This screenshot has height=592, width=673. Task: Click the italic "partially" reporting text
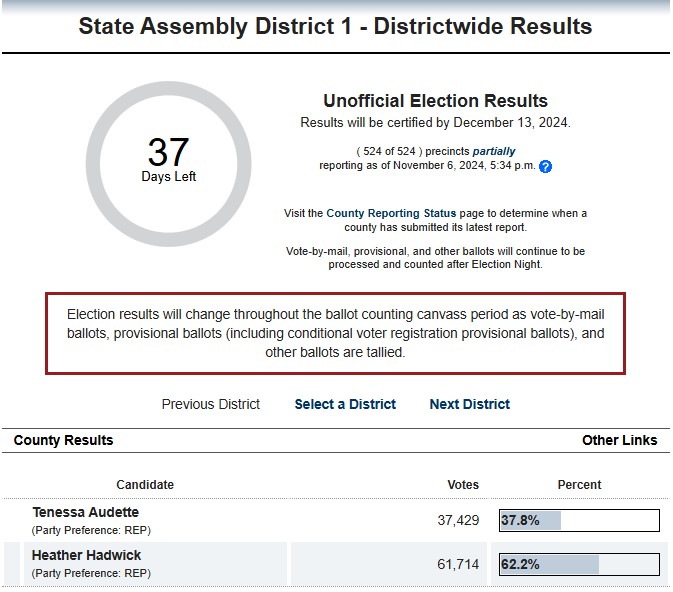click(494, 152)
